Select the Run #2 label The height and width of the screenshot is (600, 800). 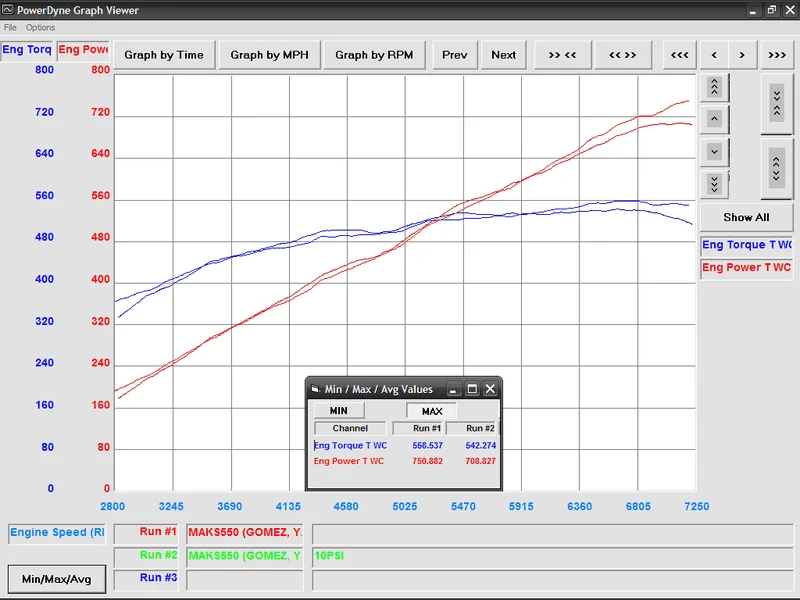coord(147,556)
